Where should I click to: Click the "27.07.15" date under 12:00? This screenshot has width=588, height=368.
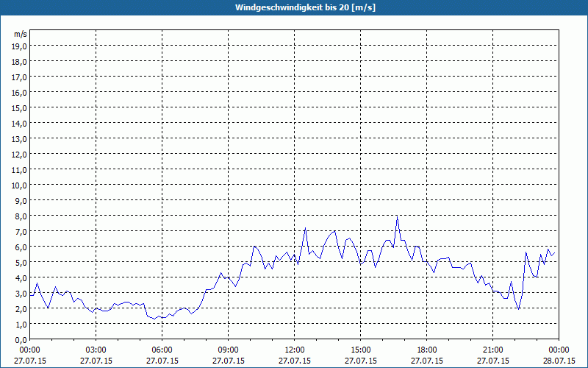pos(295,361)
